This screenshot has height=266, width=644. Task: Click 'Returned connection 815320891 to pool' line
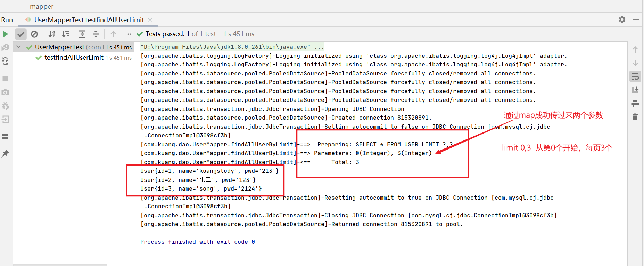tap(302, 224)
